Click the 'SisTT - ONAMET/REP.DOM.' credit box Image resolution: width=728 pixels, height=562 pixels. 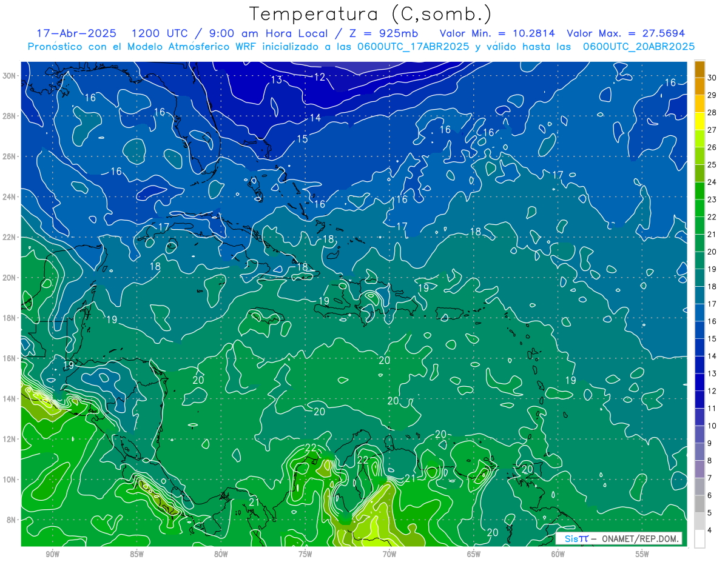point(618,538)
